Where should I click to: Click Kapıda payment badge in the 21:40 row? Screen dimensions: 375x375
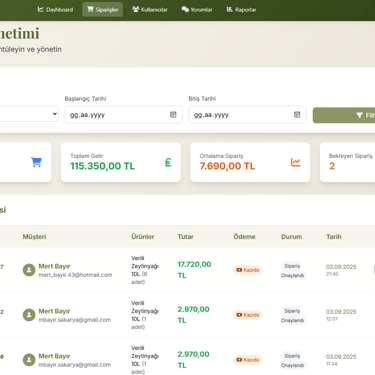[x=248, y=270]
